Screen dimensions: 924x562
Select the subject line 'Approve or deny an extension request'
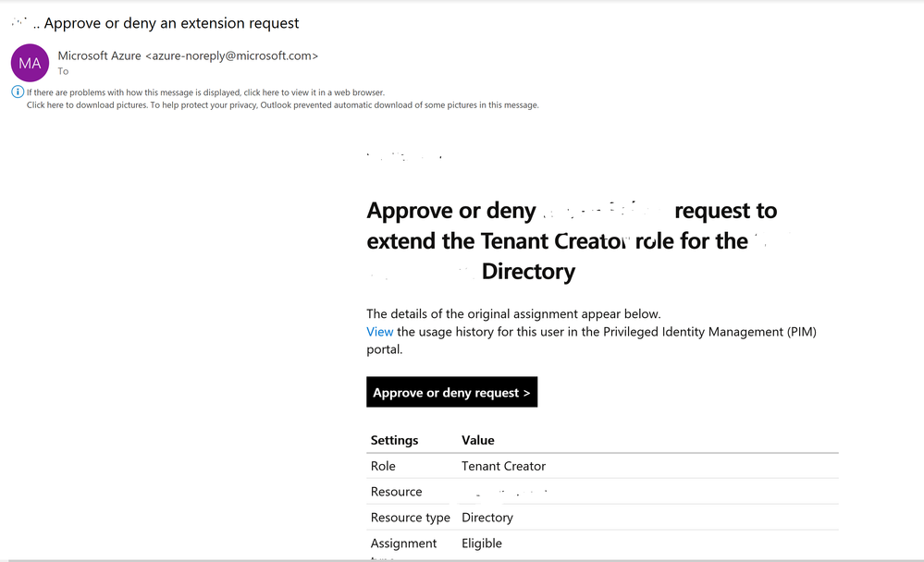[171, 23]
